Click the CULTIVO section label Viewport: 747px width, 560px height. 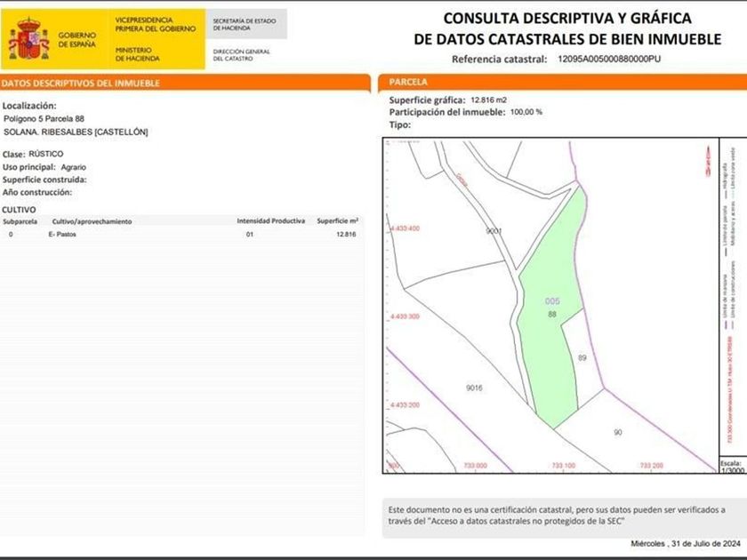point(19,210)
